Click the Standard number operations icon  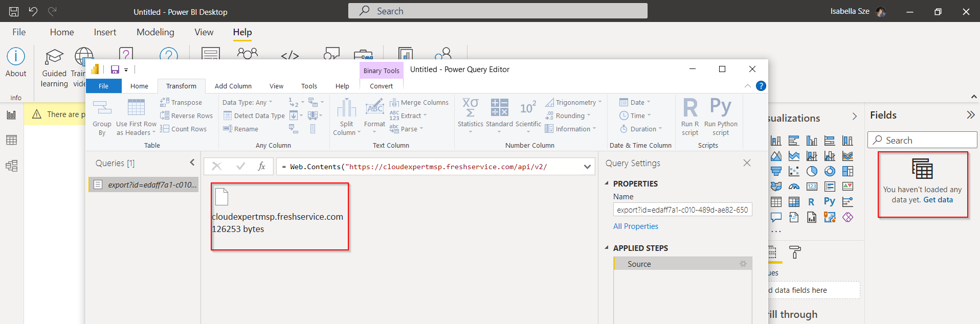click(x=499, y=108)
